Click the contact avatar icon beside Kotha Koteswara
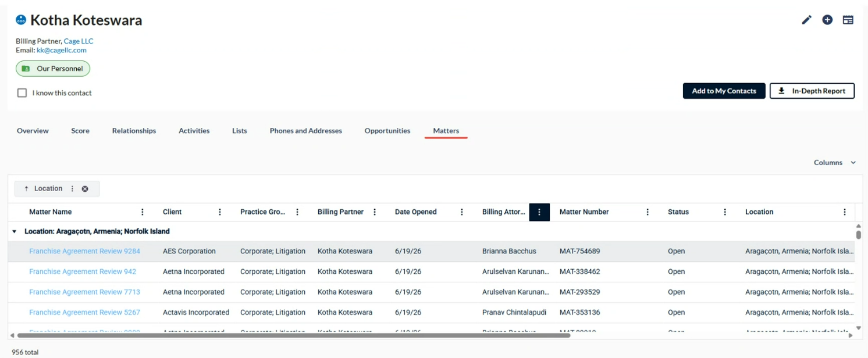Image resolution: width=868 pixels, height=358 pixels. point(21,20)
